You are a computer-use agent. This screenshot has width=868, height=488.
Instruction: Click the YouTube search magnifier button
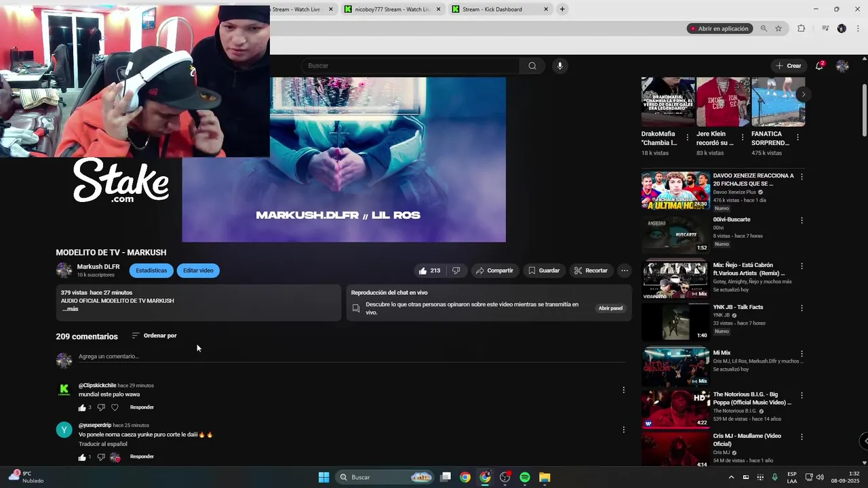532,66
